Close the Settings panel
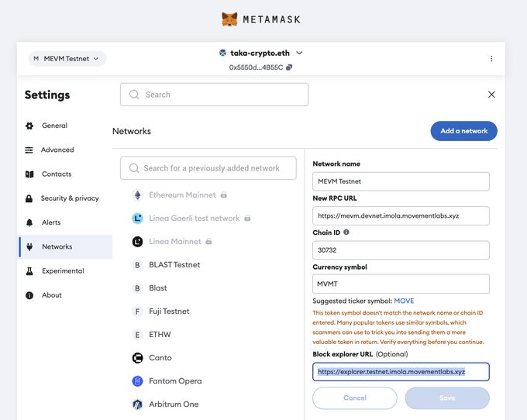Screen dimensions: 527x420 [491, 95]
